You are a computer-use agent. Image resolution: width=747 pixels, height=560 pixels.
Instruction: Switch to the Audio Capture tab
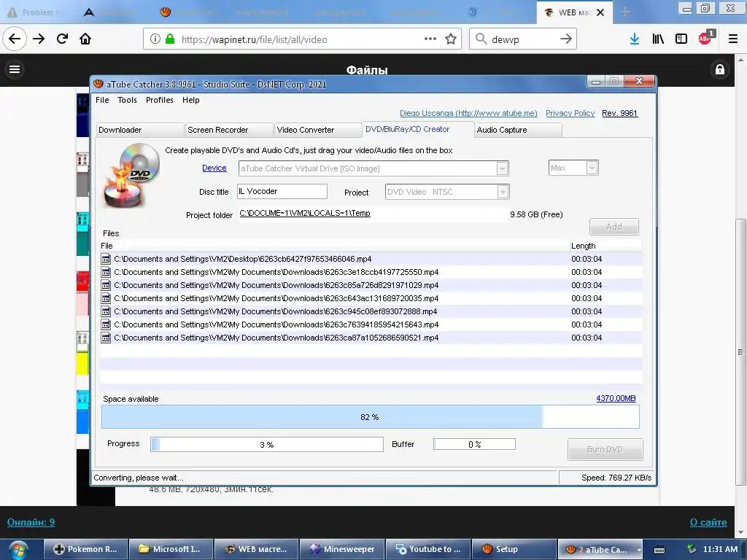coord(518,130)
